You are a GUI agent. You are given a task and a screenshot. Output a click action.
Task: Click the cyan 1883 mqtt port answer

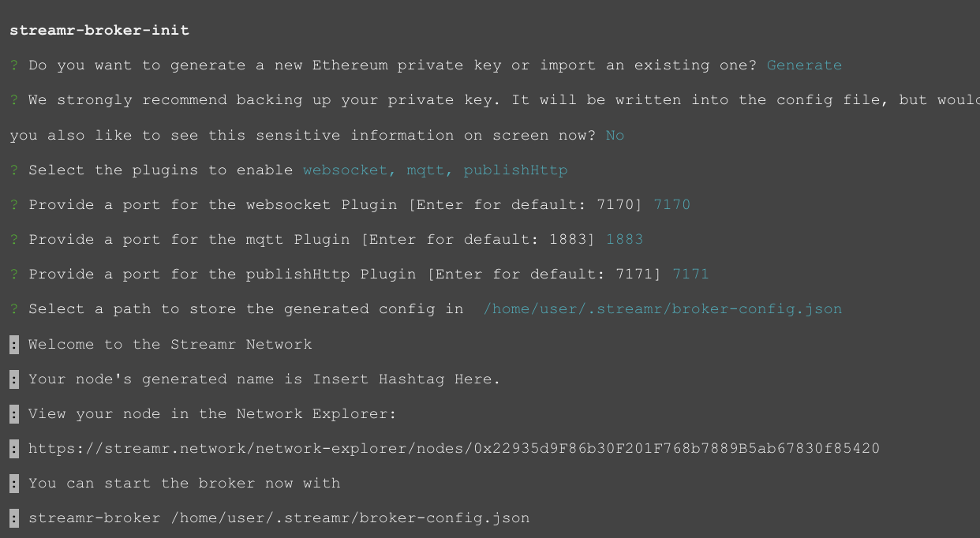624,240
